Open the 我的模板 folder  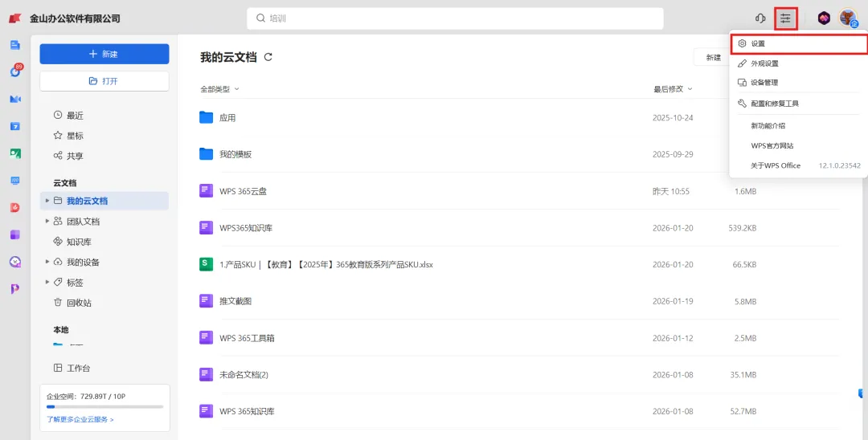(x=235, y=154)
